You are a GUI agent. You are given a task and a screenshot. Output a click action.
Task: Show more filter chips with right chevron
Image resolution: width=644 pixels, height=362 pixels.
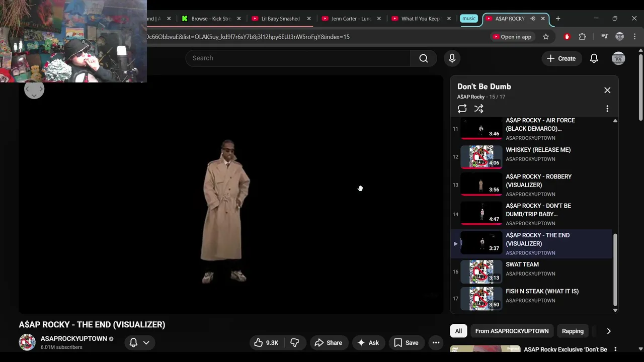pyautogui.click(x=609, y=331)
